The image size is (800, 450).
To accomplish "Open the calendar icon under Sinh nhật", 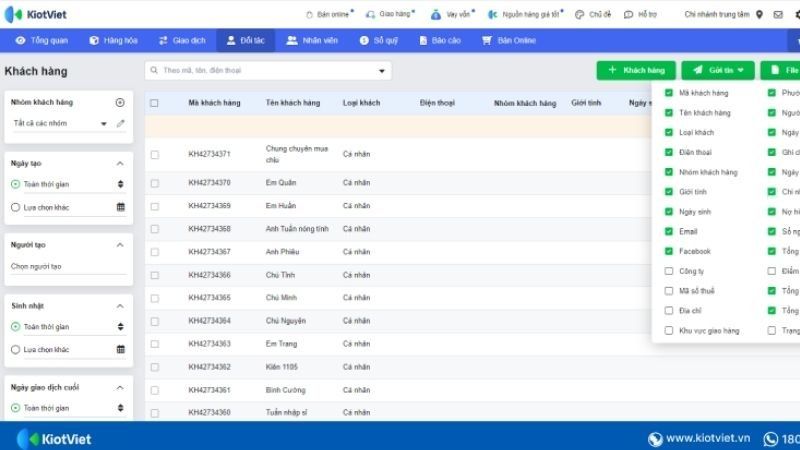I will tap(120, 349).
